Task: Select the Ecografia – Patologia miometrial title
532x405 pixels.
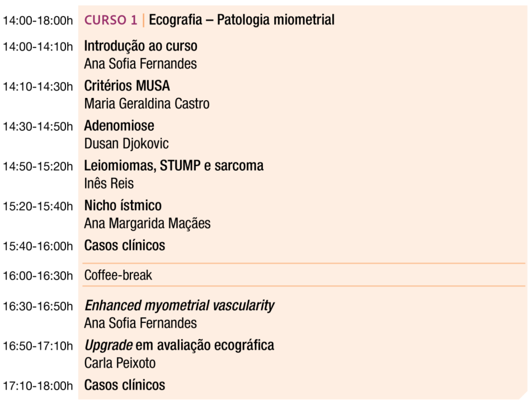Action: (x=241, y=21)
